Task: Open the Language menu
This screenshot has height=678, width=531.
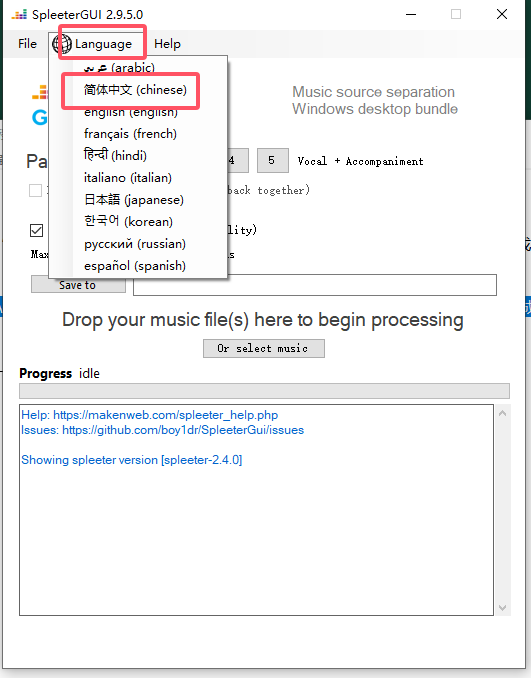Action: tap(103, 44)
